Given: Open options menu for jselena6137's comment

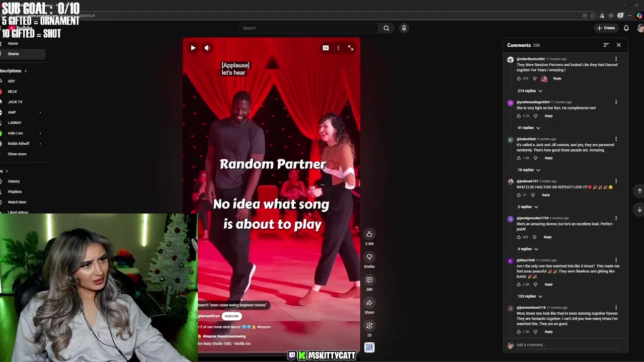Looking at the screenshot, I should (x=616, y=181).
